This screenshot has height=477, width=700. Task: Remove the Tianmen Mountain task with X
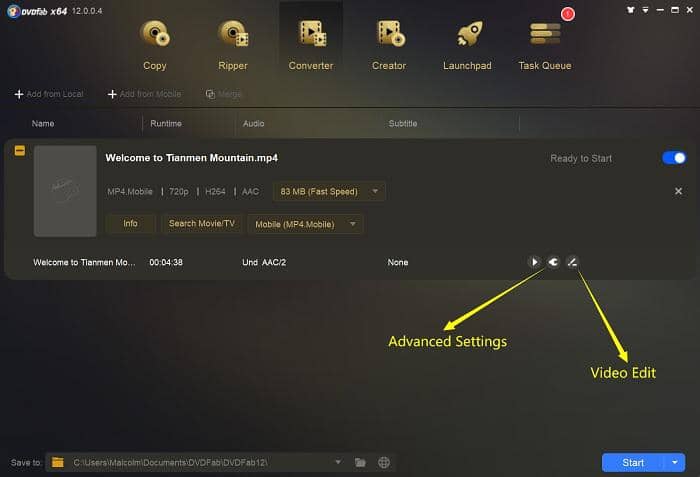678,191
